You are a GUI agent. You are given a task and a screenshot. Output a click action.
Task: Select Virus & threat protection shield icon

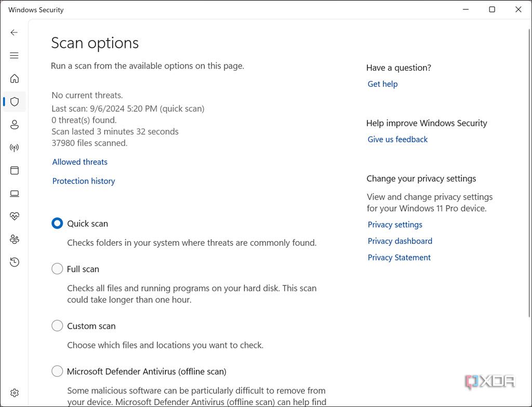[x=14, y=101]
